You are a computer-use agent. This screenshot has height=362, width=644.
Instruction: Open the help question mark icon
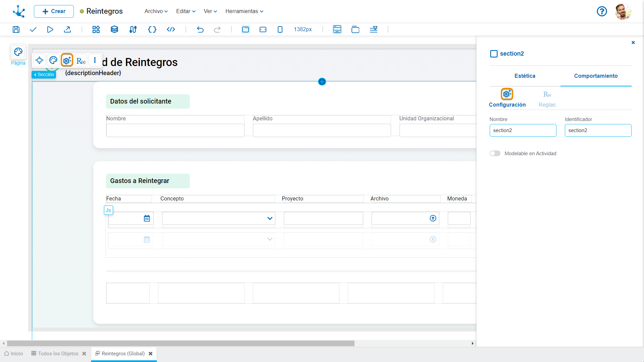[602, 11]
